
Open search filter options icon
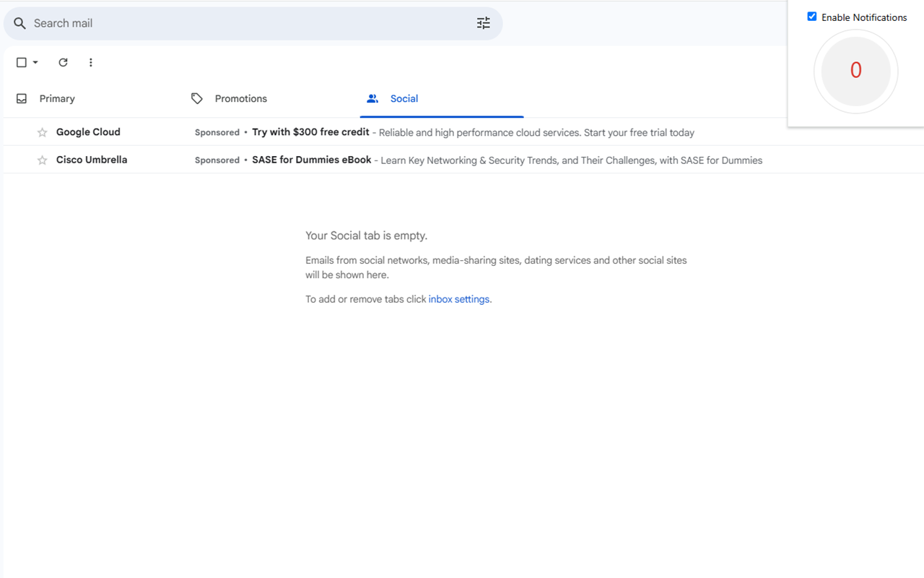click(484, 23)
